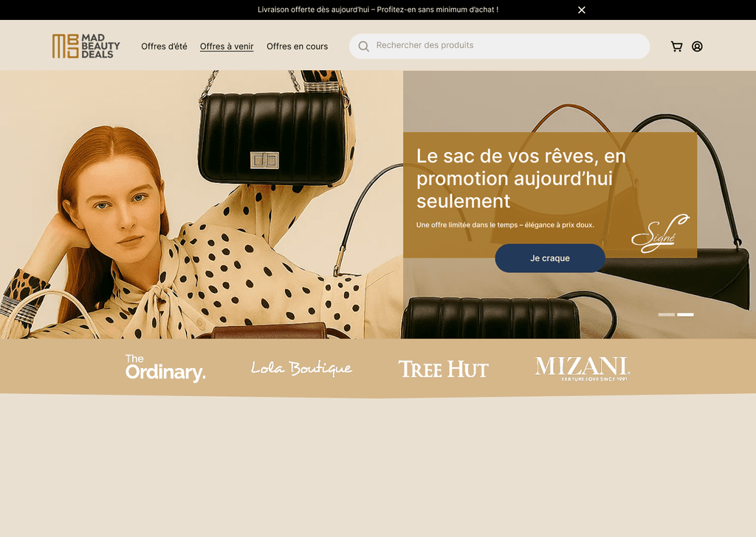756x537 pixels.
Task: Go to Offres d'été menu
Action: point(164,46)
